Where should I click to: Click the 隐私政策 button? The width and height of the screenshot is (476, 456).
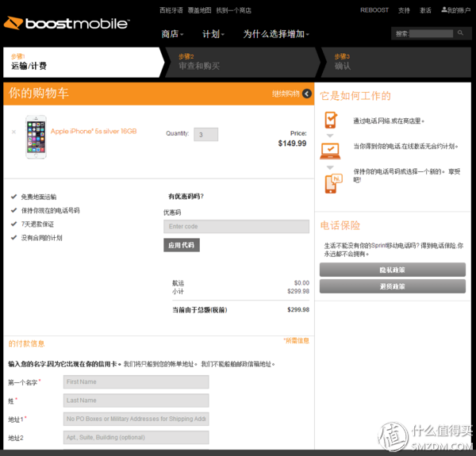pyautogui.click(x=392, y=270)
